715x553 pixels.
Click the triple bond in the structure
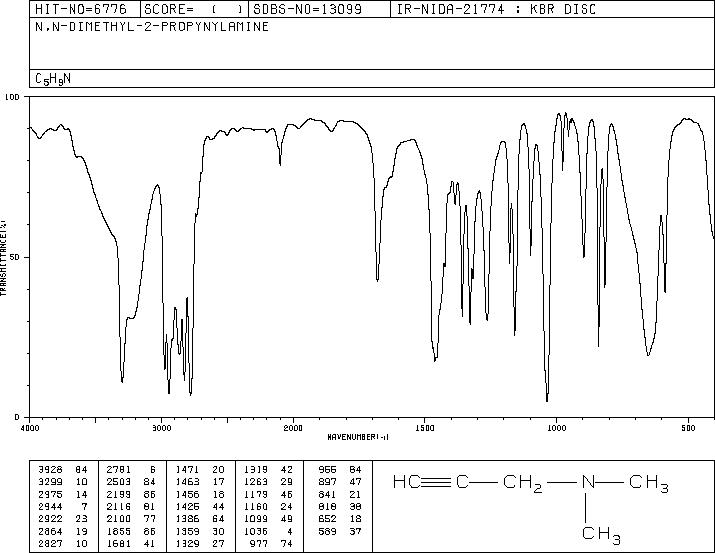[436, 482]
